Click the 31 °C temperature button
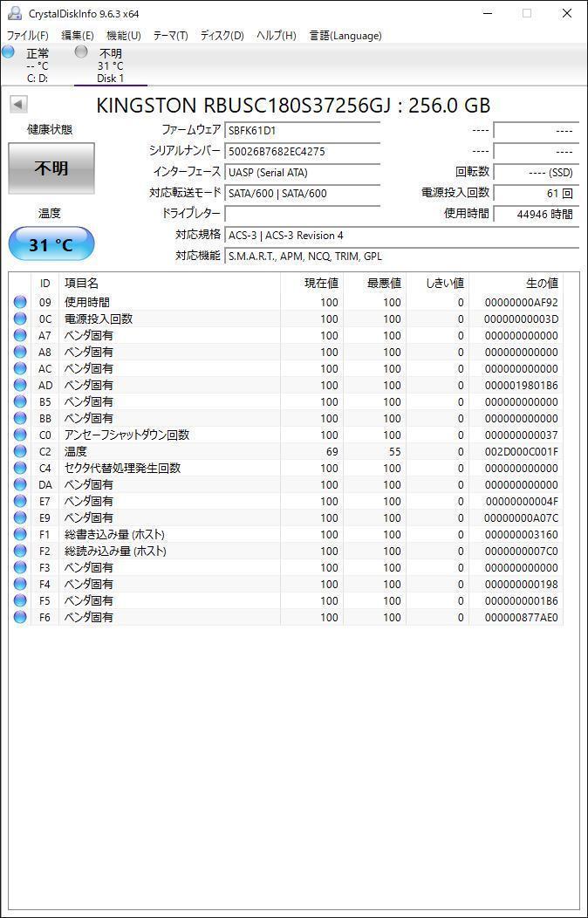Screen dimensions: 588x918 (51, 244)
